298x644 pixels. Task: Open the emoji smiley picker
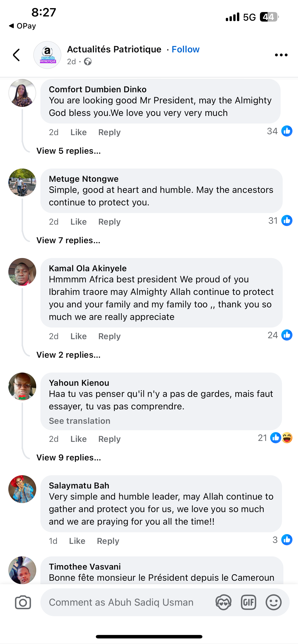click(x=273, y=602)
